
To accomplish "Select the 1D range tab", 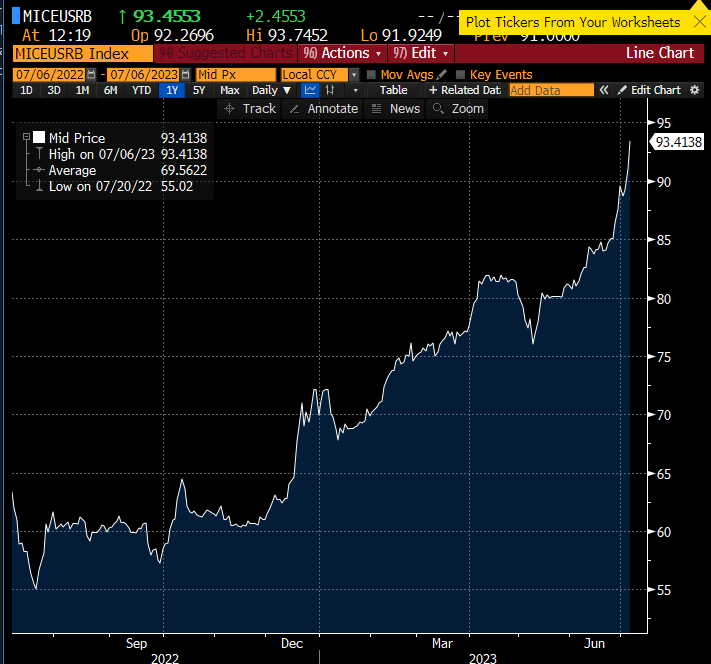I will [x=26, y=90].
